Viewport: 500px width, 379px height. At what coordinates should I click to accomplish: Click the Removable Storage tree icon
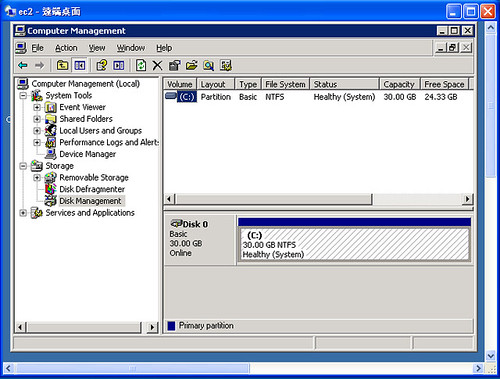pos(51,178)
